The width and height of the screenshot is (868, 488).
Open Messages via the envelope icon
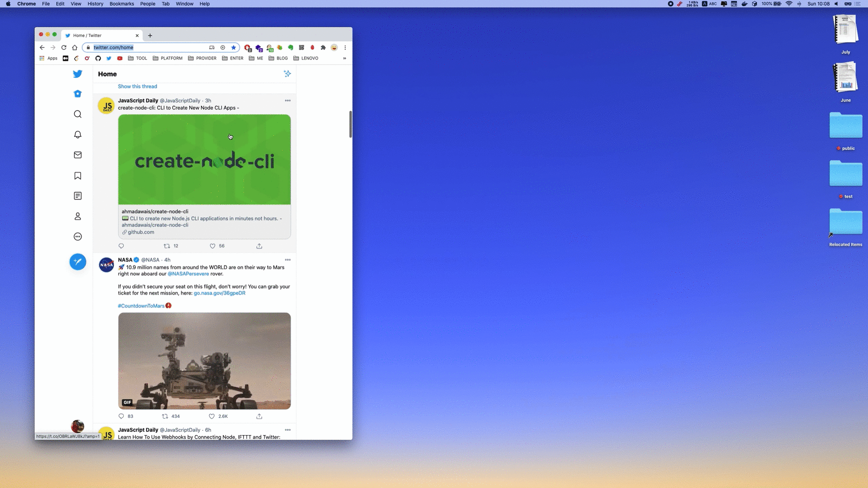[78, 155]
